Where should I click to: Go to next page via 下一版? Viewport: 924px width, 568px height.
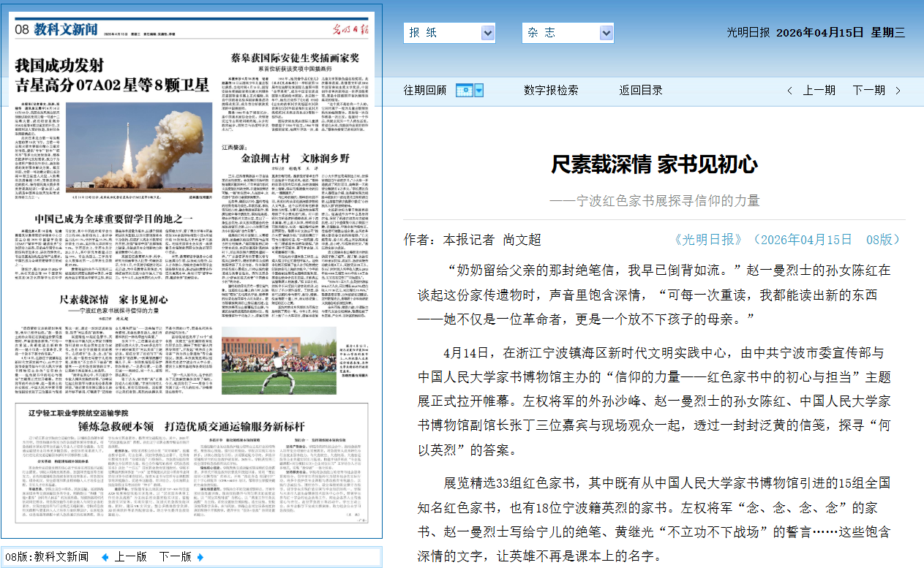[x=176, y=557]
